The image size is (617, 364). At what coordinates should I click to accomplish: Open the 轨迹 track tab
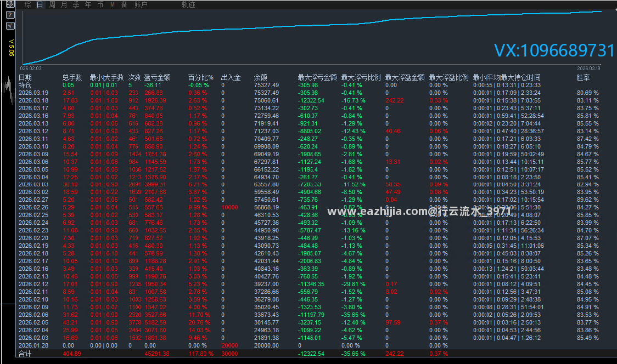pos(188,4)
